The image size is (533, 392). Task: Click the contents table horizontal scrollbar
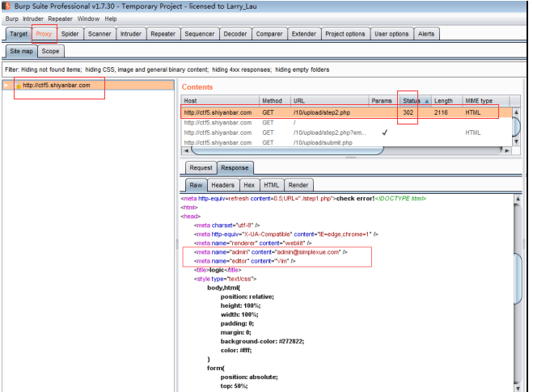click(x=287, y=150)
